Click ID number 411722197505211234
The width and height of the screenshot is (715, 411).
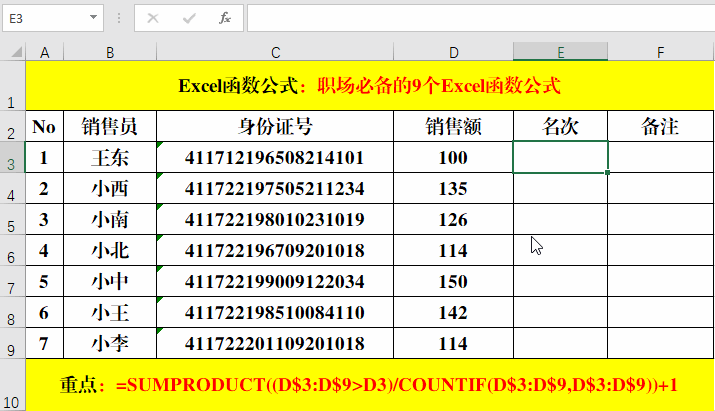tap(275, 188)
